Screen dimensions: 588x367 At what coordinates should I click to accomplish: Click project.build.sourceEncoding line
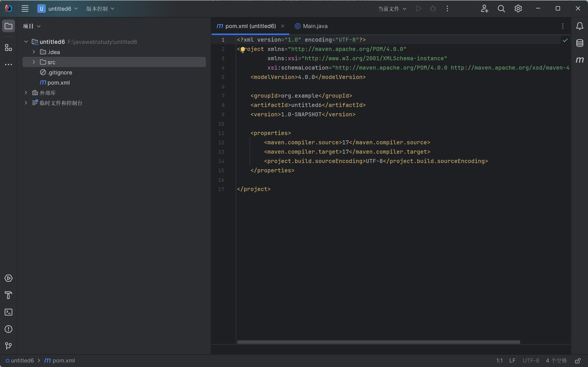point(376,161)
